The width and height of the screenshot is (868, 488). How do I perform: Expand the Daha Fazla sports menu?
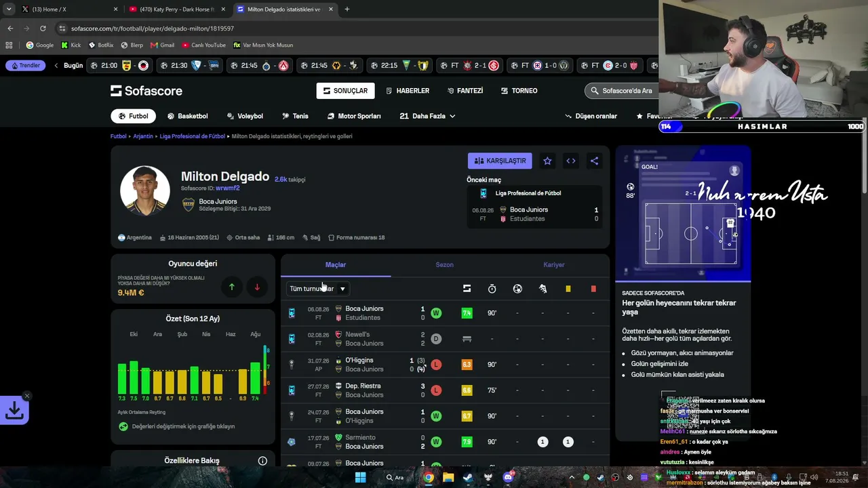(x=427, y=116)
